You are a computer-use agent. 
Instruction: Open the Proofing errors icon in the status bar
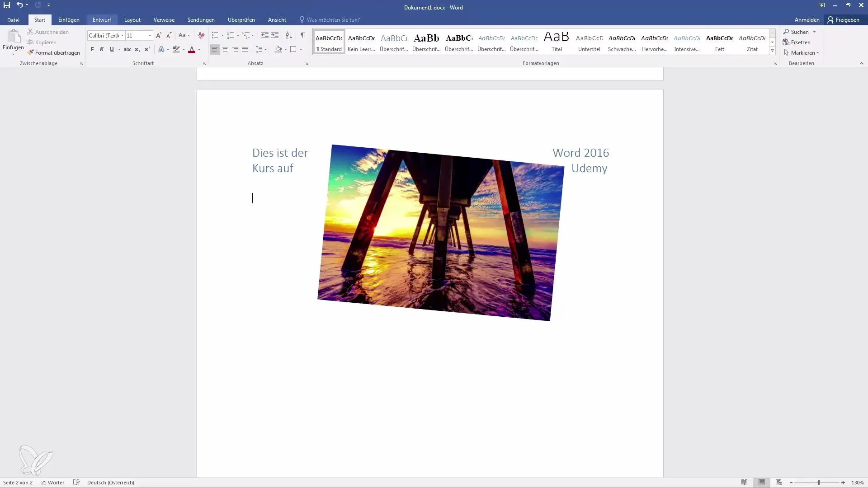coord(76,483)
